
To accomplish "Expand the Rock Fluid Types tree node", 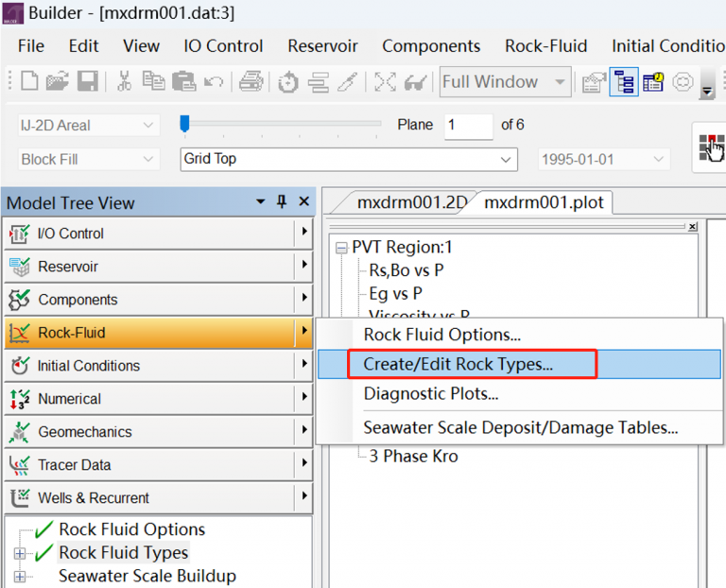I will point(20,553).
